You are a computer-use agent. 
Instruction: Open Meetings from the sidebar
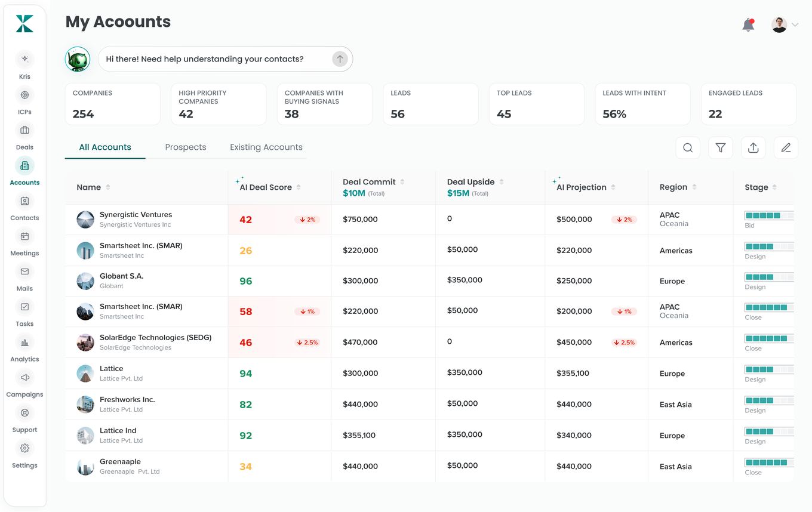coord(24,236)
